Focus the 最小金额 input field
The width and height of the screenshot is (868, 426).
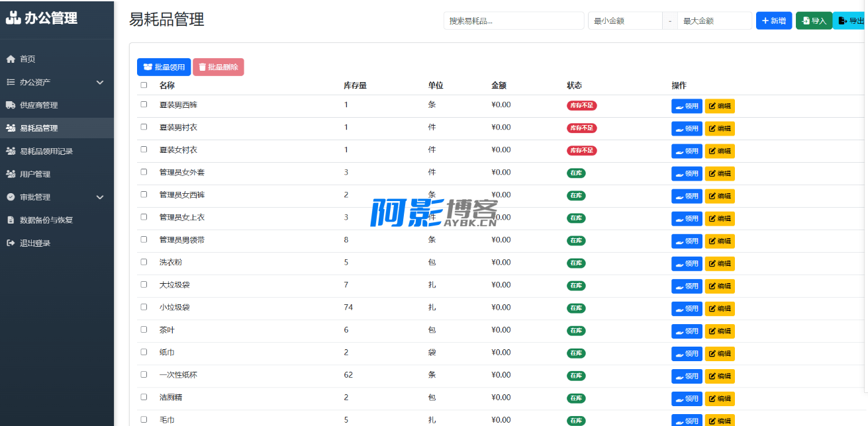point(625,21)
